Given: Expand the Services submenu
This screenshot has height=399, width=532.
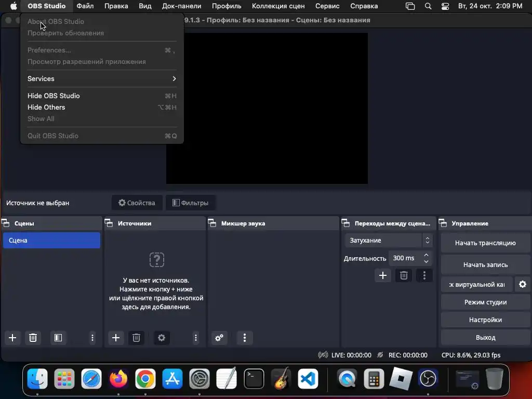Looking at the screenshot, I should coord(102,79).
